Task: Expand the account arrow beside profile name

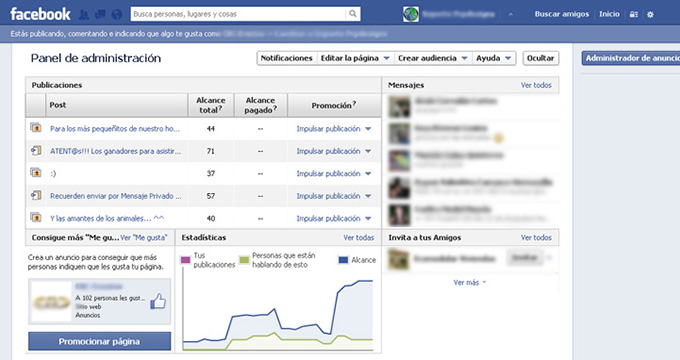Action: [510, 14]
